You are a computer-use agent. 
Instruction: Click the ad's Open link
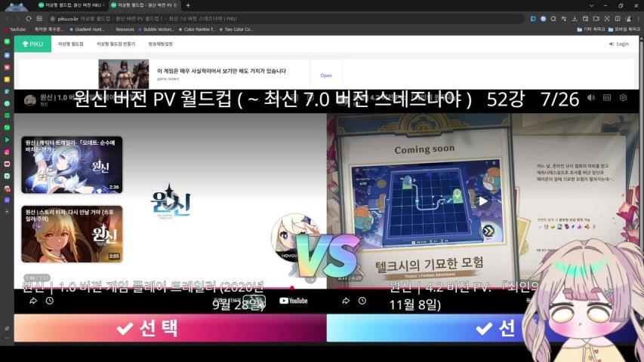click(x=326, y=75)
